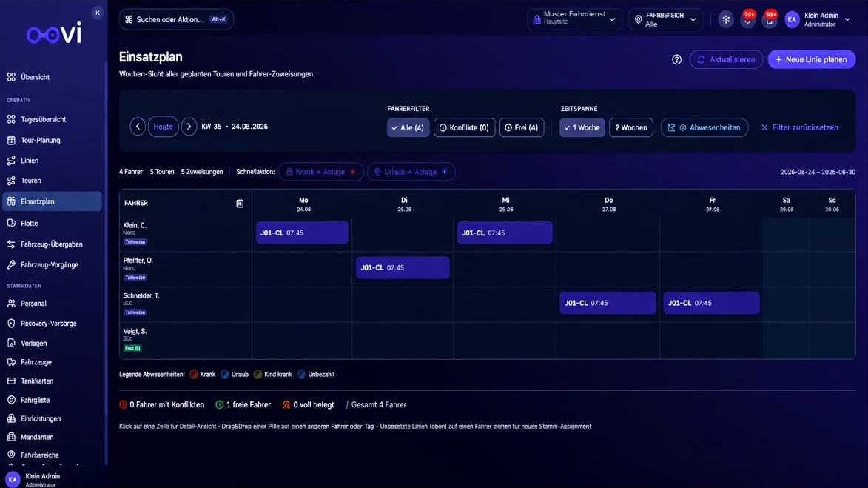Expand the Klein Admin user menu chevron

pyautogui.click(x=847, y=19)
